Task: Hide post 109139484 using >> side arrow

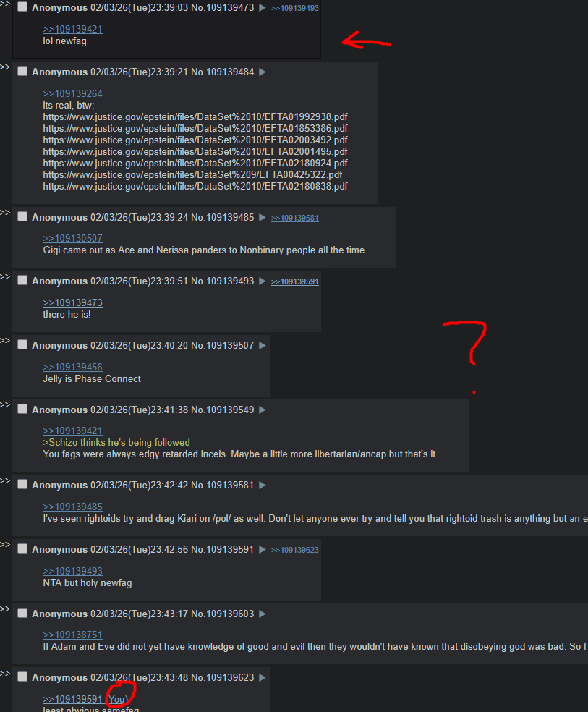Action: point(5,67)
